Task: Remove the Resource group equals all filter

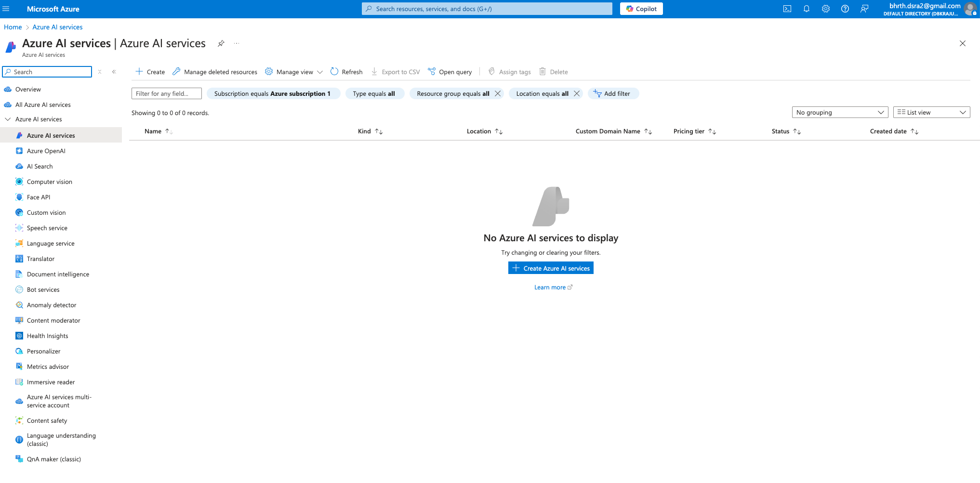Action: coord(498,93)
